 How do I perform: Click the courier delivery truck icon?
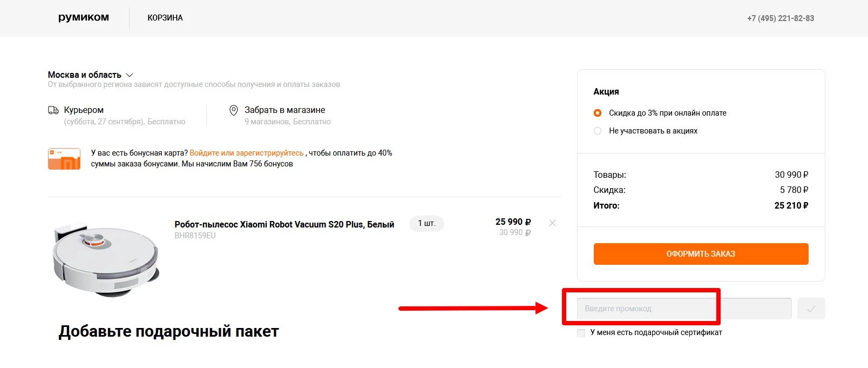point(53,110)
